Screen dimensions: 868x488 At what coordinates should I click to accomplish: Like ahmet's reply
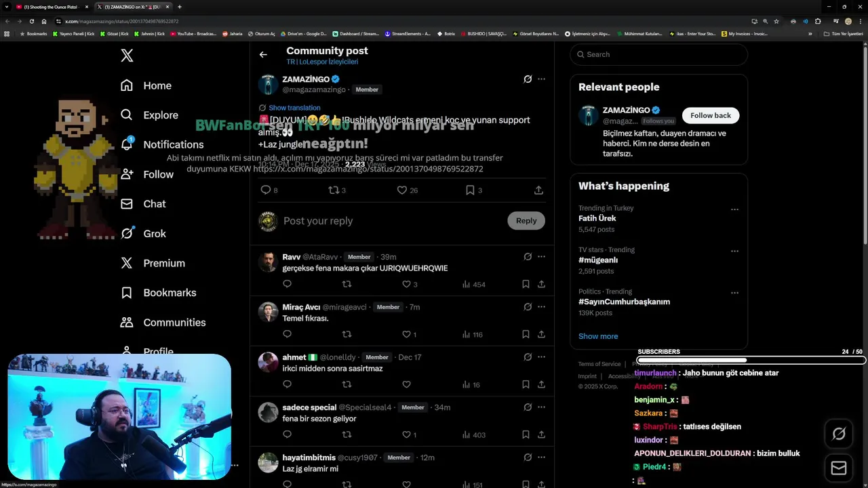406,384
